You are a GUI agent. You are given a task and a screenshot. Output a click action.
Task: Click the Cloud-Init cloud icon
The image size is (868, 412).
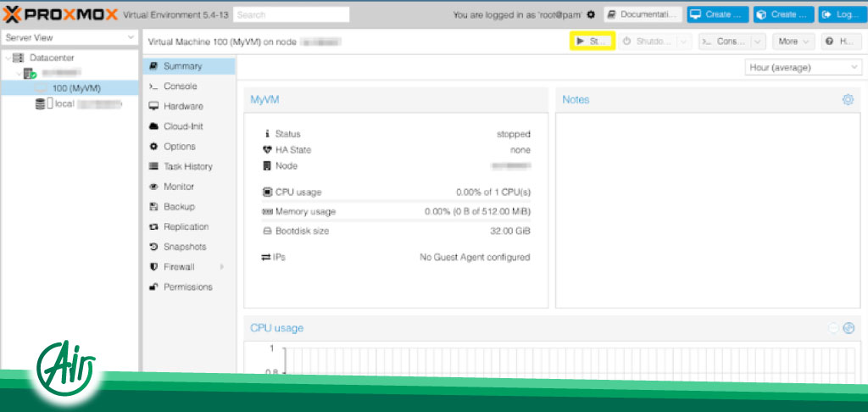153,126
